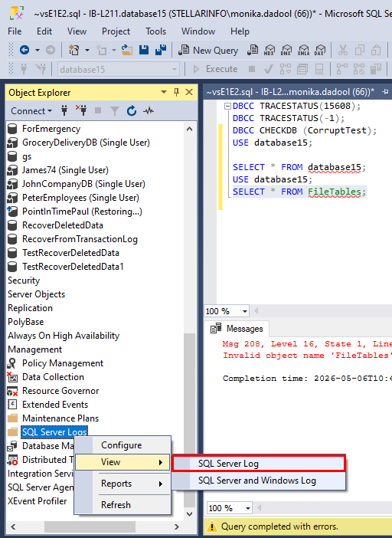Open a new XMLA query
Viewport: 392px width, 538px height.
[303, 50]
